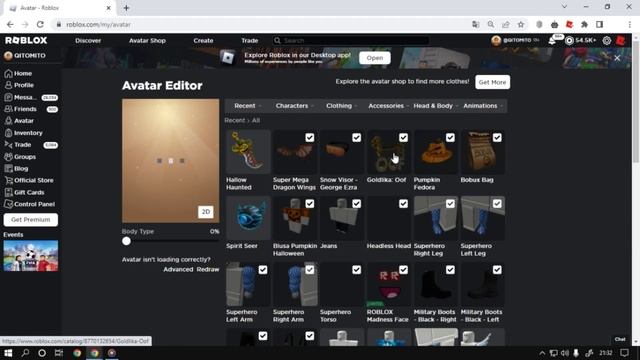Open the Advanced link

tap(178, 269)
